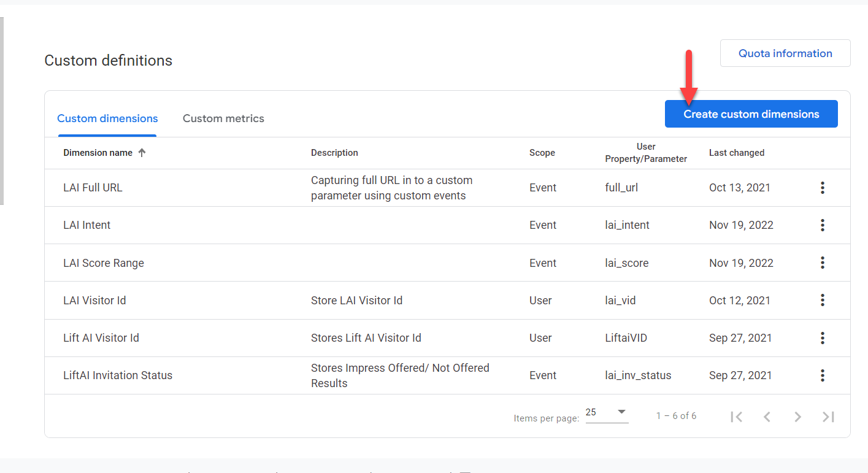Click the lai_intent parameter cell
The width and height of the screenshot is (868, 473).
(627, 225)
